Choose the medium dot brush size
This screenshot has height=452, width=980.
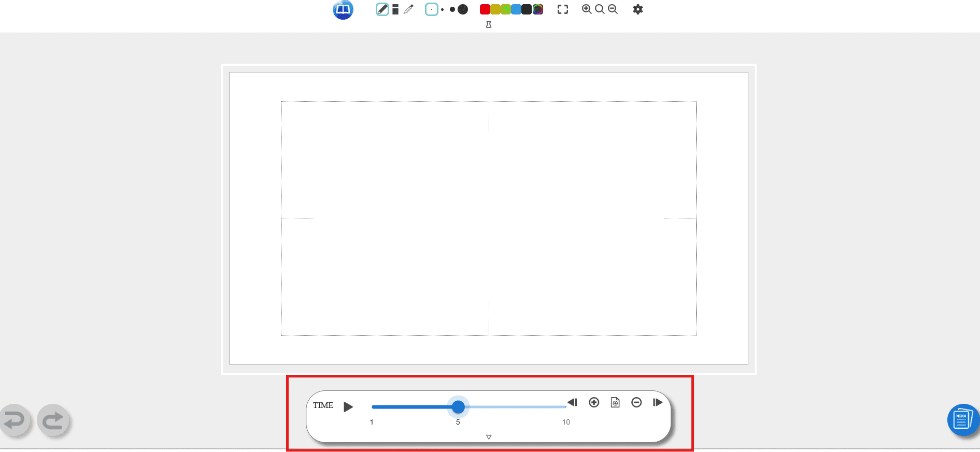[x=452, y=9]
